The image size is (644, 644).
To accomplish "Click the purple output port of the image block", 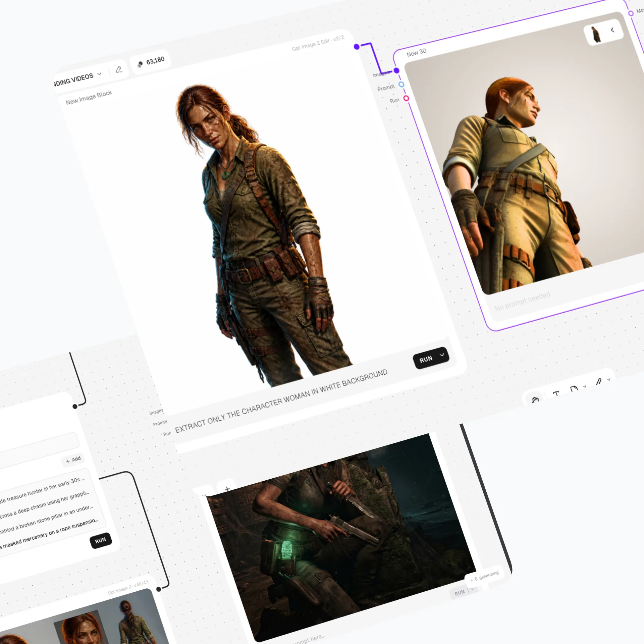I will (x=357, y=47).
